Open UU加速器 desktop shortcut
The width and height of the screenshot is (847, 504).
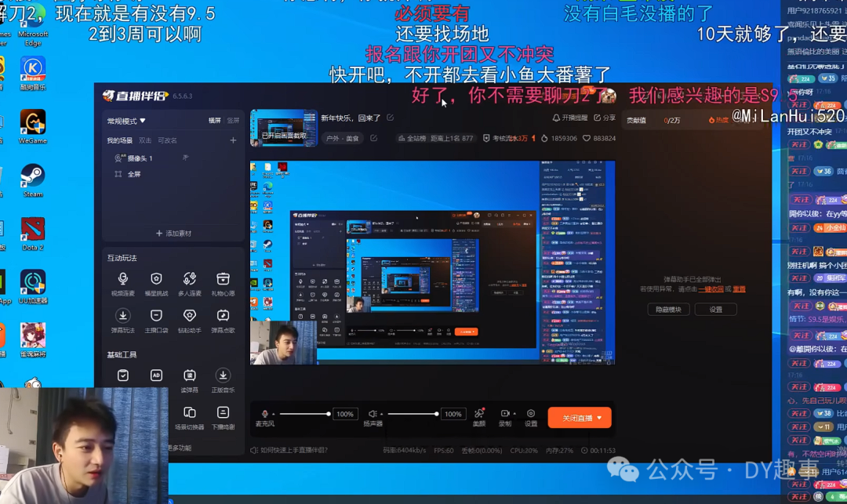tap(32, 288)
